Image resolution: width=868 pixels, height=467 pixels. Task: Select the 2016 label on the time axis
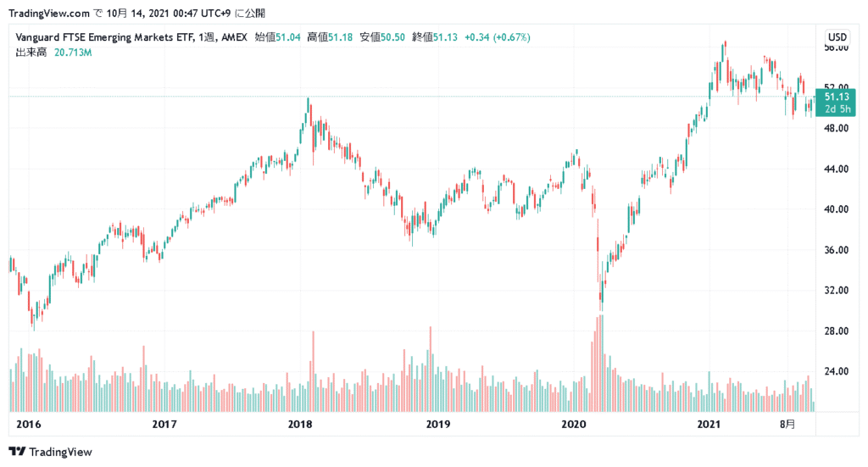(29, 424)
